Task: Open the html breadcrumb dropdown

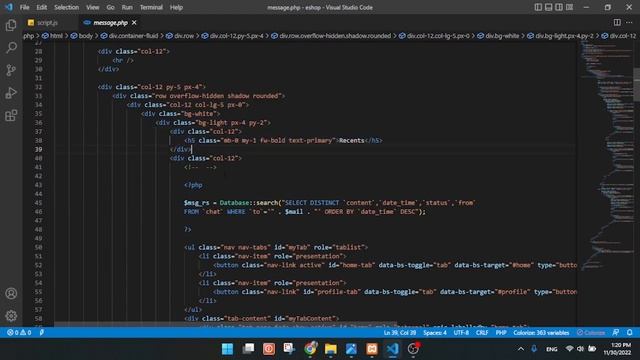Action: pos(56,36)
